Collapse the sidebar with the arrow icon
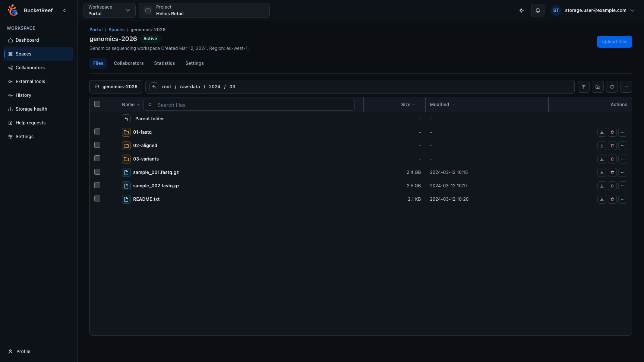Image resolution: width=644 pixels, height=362 pixels. 65,10
